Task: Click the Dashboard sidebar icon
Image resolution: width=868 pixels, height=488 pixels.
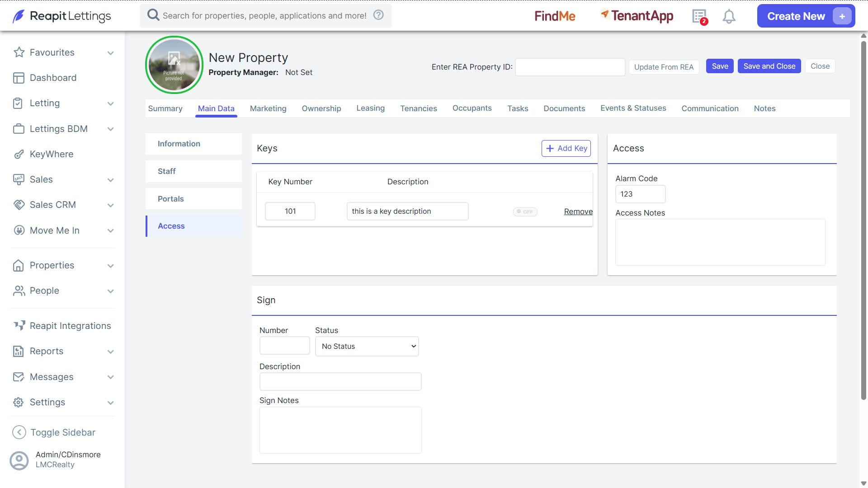Action: pos(19,78)
